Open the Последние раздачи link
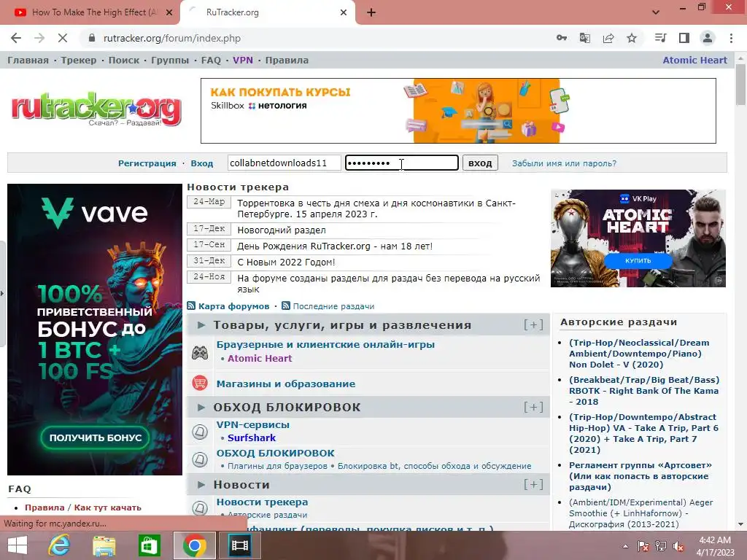This screenshot has height=560, width=747. [x=333, y=306]
